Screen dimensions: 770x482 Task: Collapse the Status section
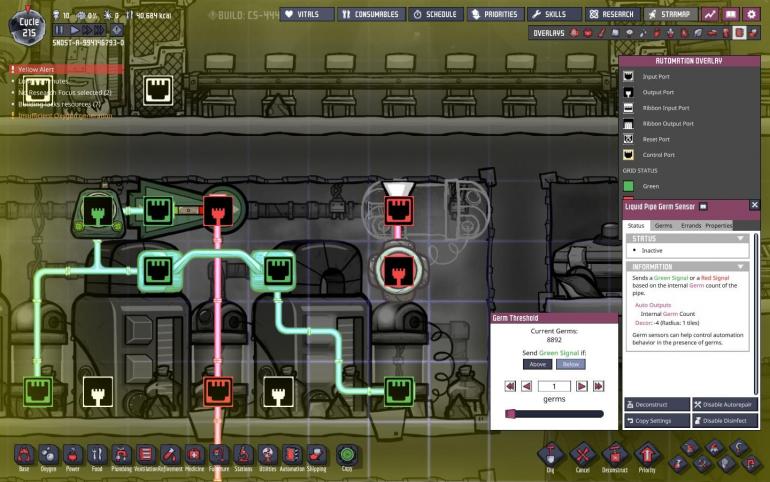[x=740, y=239]
